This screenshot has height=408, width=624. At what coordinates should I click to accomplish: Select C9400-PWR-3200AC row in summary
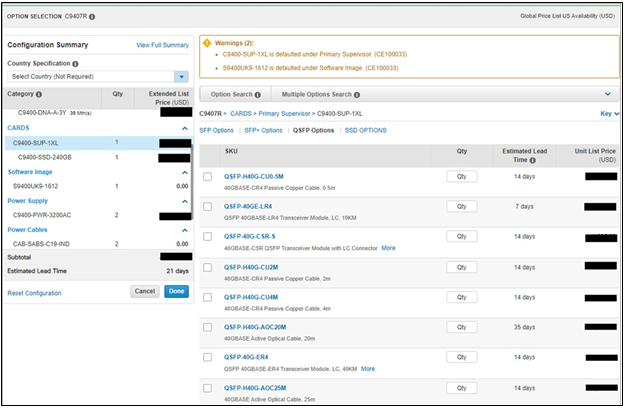coord(98,215)
